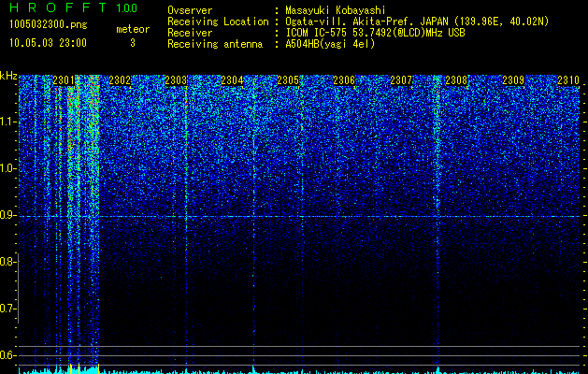Viewport: 588px width, 374px height.
Task: Click the Receiving Location label
Action: pyautogui.click(x=218, y=22)
